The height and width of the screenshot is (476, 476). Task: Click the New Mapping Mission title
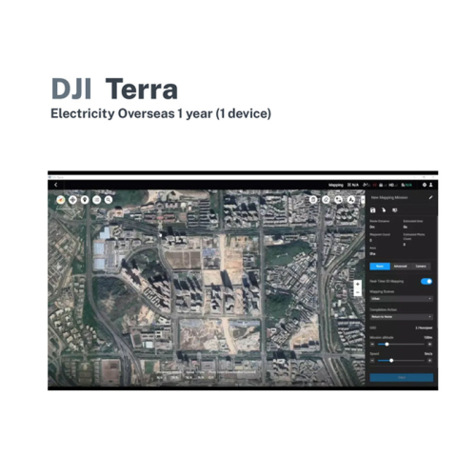(389, 197)
